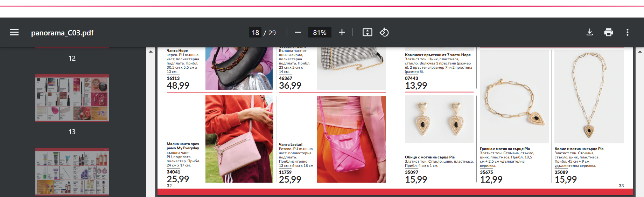Image resolution: width=644 pixels, height=197 pixels.
Task: Rotate the document counterclockwise
Action: (384, 32)
